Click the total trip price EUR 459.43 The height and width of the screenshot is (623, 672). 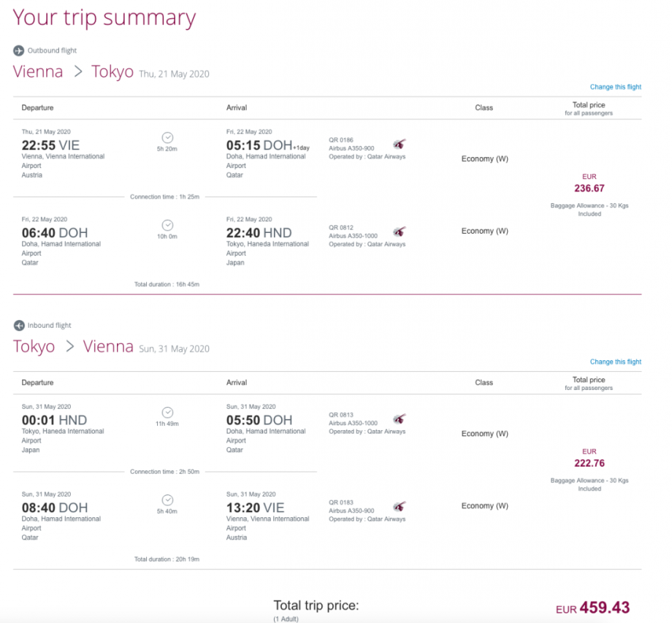[592, 608]
